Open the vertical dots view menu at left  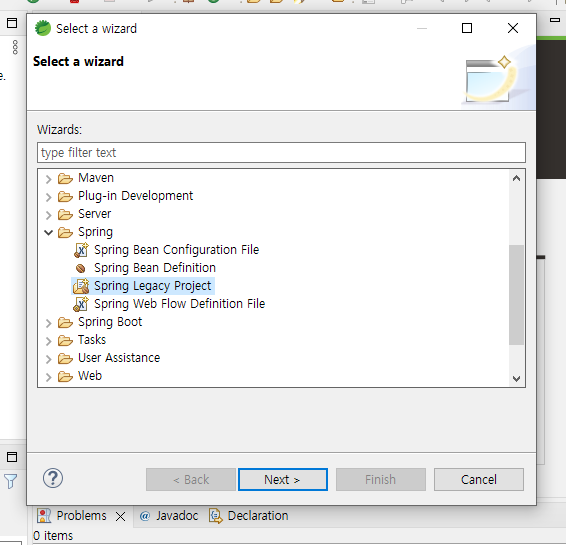click(x=15, y=47)
